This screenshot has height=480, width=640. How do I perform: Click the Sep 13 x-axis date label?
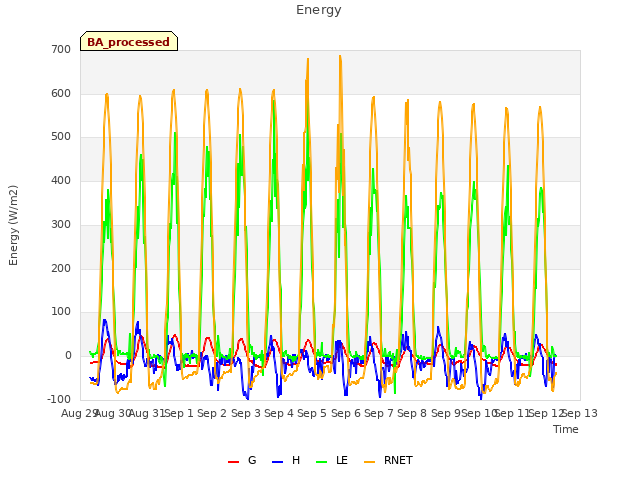click(x=580, y=413)
